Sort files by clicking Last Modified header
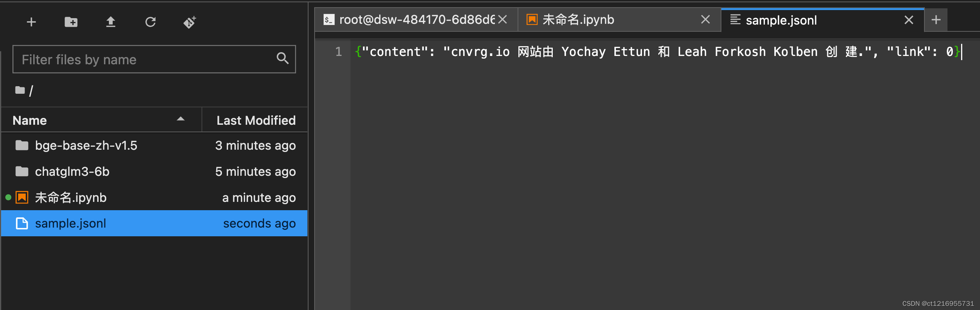This screenshot has width=980, height=310. (x=256, y=120)
